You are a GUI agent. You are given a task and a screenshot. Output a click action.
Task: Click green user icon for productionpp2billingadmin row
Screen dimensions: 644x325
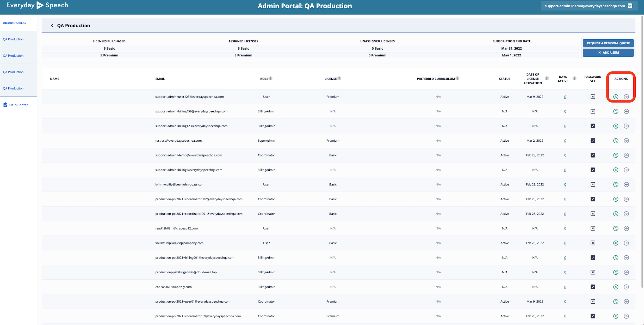pyautogui.click(x=616, y=272)
